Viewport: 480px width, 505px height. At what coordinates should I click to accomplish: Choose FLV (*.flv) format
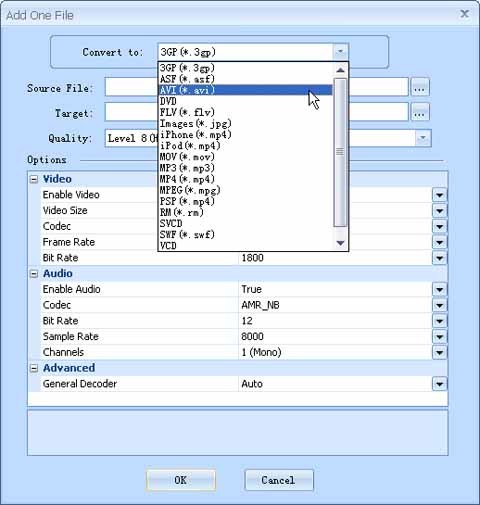pyautogui.click(x=246, y=112)
